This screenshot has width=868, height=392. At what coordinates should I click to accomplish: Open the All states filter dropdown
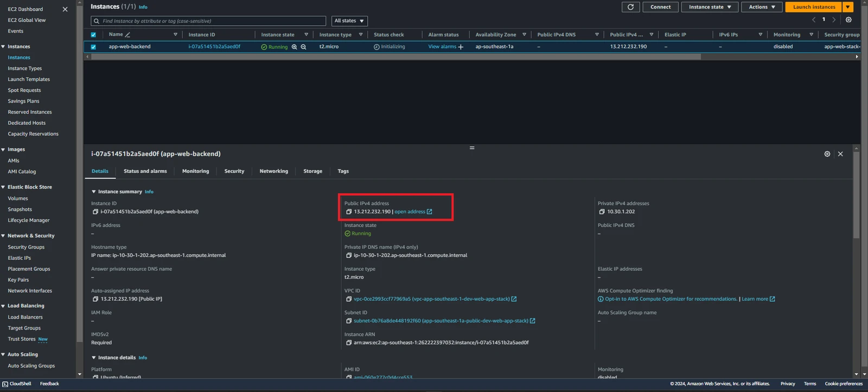click(x=349, y=21)
